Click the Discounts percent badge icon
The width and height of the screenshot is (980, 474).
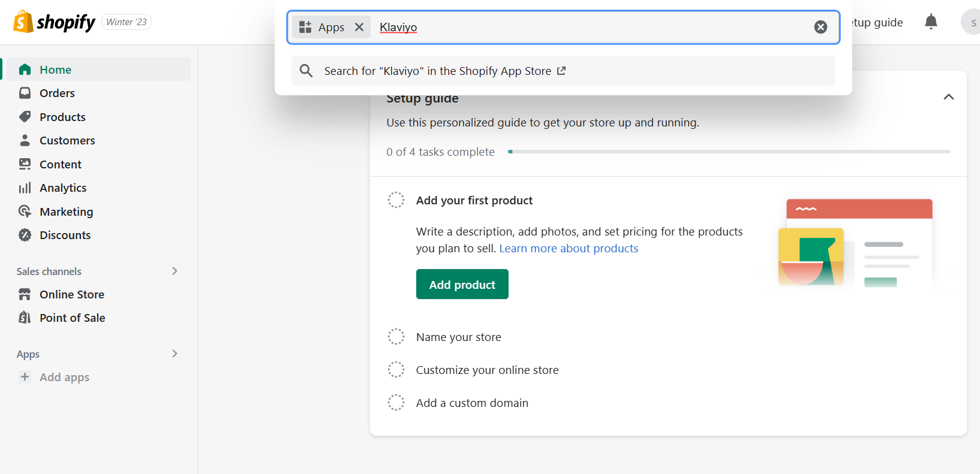point(25,235)
